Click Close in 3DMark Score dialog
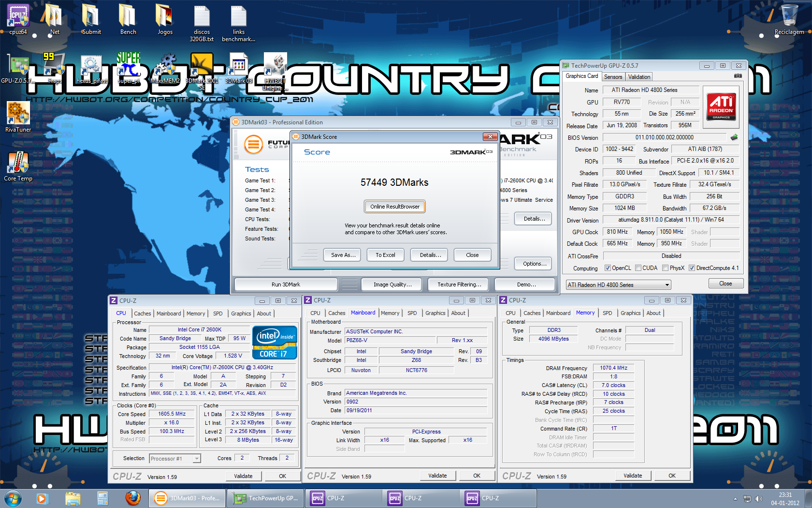This screenshot has height=508, width=812. pyautogui.click(x=473, y=255)
